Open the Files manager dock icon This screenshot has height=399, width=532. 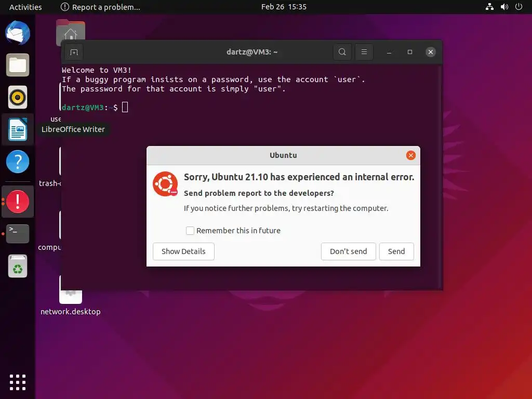pos(18,65)
